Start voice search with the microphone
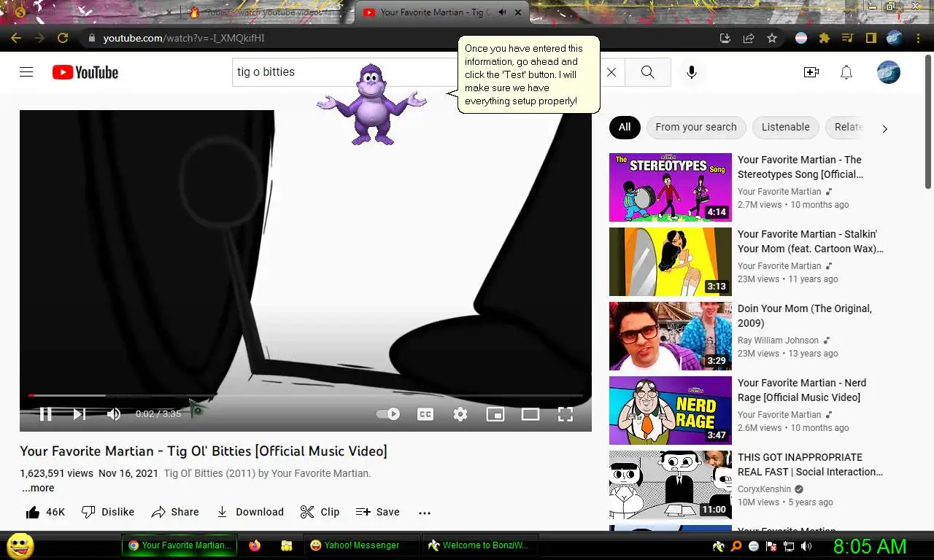 691,72
